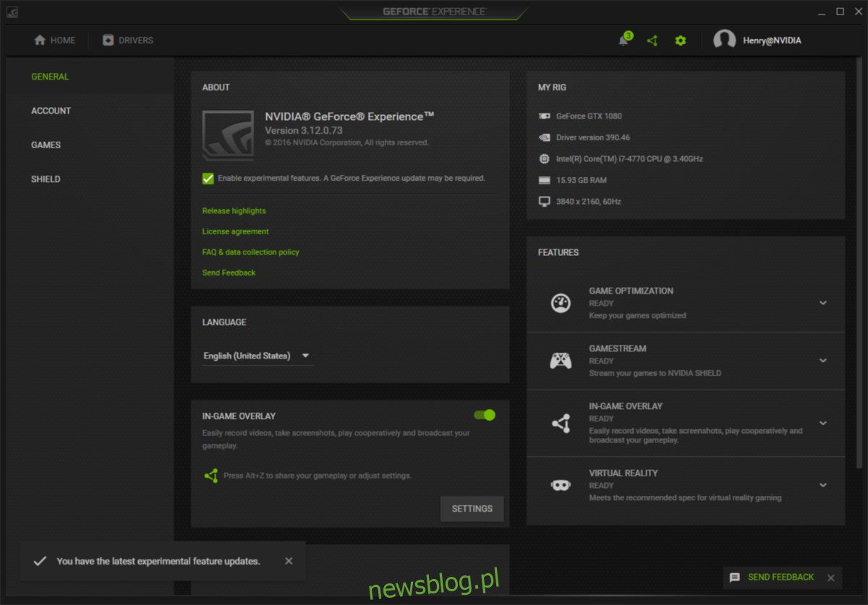The width and height of the screenshot is (868, 605).
Task: Dismiss the latest experimental updates notification
Action: [289, 561]
